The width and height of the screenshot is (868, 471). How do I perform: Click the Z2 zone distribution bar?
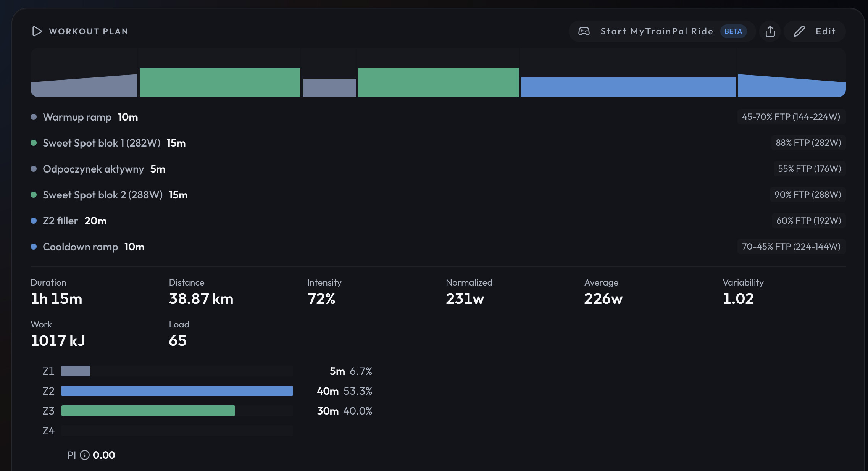(177, 391)
